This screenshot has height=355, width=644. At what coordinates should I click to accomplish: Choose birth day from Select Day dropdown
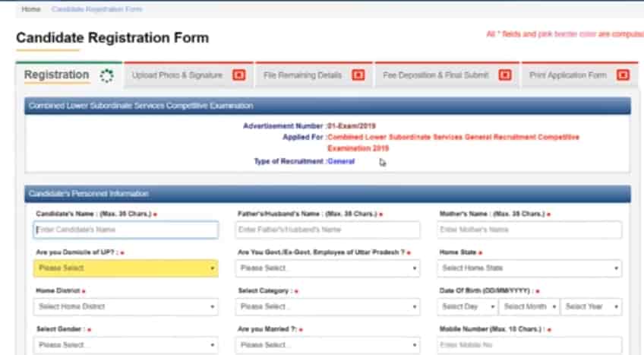coord(467,307)
